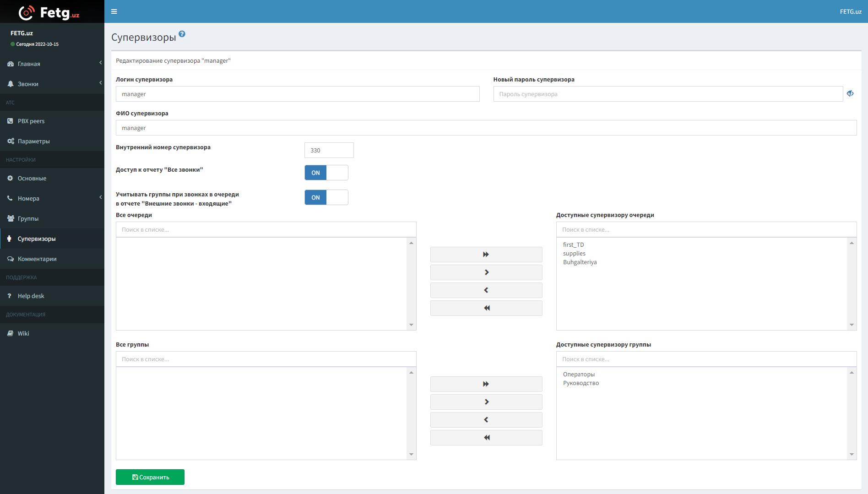Toggle group accounting for queue calls

[x=326, y=197]
